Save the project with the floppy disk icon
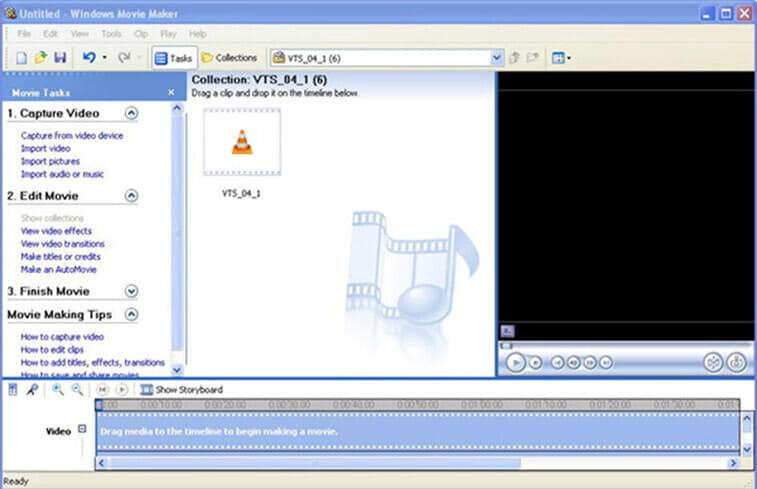The height and width of the screenshot is (489, 757). (60, 57)
